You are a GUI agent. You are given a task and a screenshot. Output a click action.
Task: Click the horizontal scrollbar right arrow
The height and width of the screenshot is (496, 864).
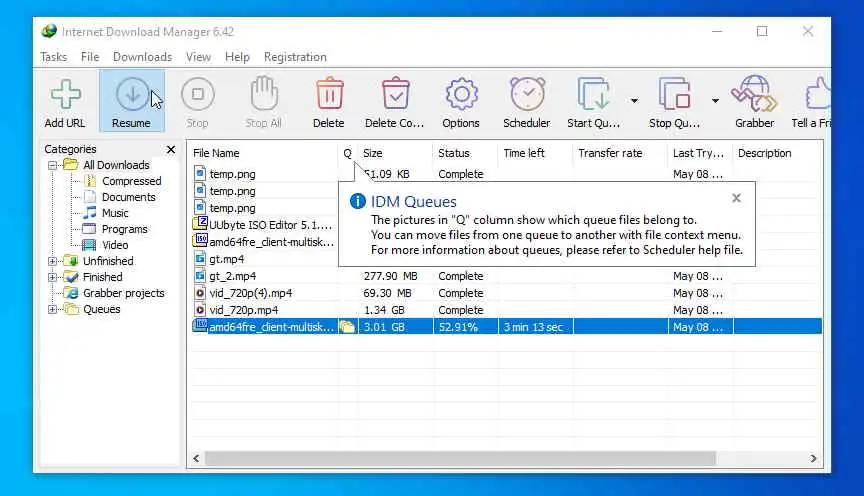(x=813, y=459)
